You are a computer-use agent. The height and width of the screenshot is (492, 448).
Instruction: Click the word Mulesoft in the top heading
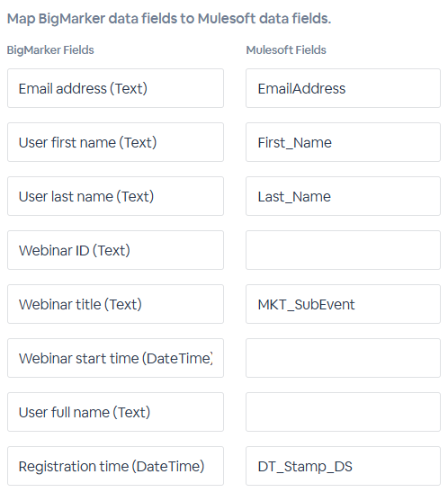[227, 19]
